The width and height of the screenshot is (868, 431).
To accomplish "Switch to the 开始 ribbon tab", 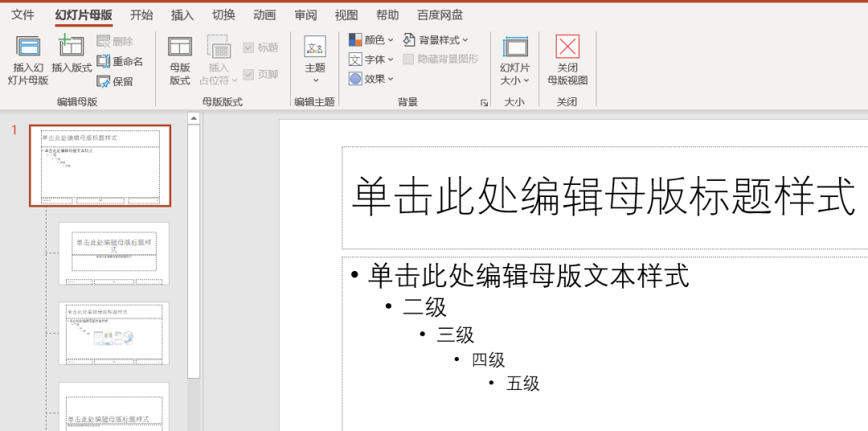I will pos(141,15).
